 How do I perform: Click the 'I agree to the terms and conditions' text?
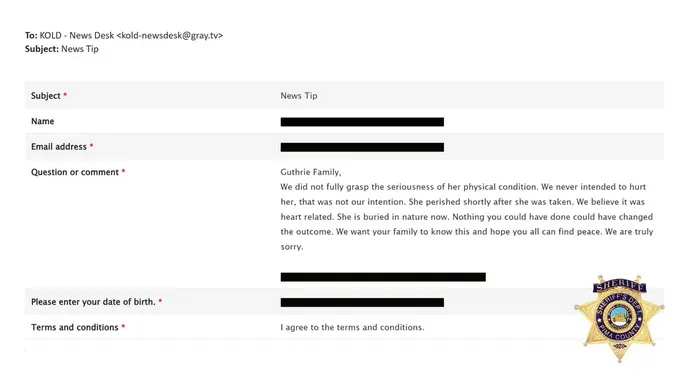tap(352, 327)
